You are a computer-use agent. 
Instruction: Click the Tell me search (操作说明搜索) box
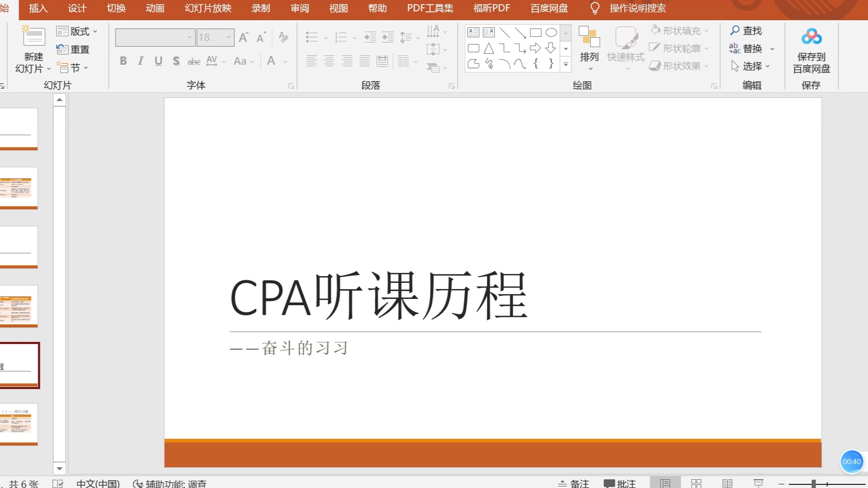click(637, 8)
